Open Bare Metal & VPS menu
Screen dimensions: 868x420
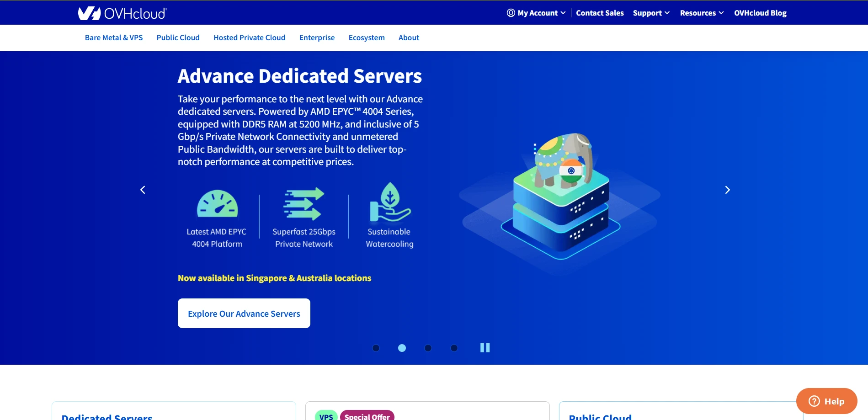[114, 37]
